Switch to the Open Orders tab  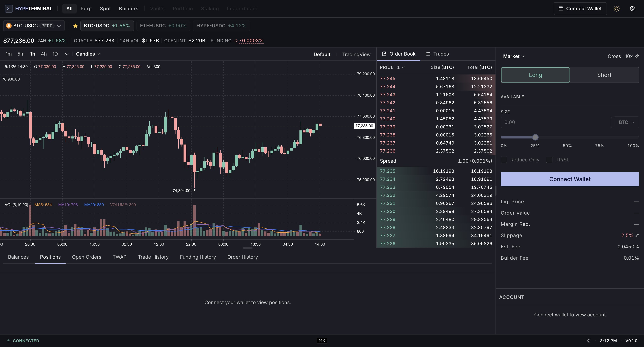pyautogui.click(x=87, y=257)
